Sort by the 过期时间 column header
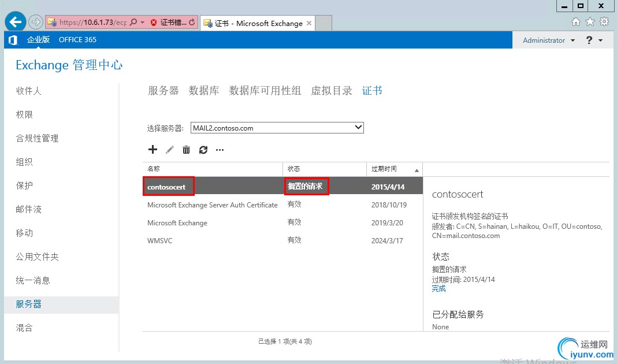 click(394, 169)
